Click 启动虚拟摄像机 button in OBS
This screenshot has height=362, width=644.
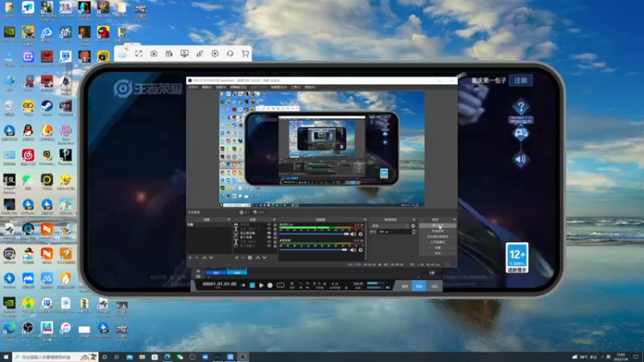[437, 237]
